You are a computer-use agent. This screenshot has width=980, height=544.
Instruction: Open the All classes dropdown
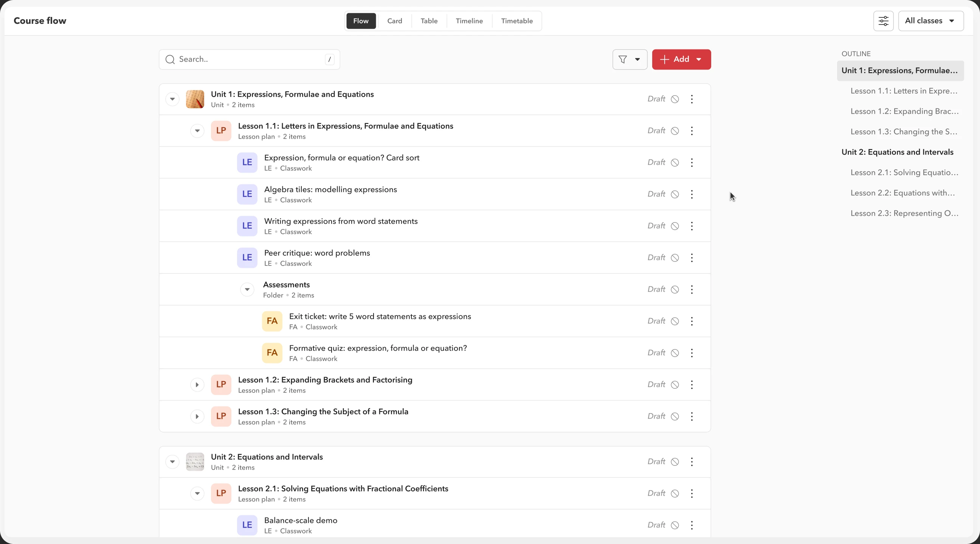pos(930,21)
